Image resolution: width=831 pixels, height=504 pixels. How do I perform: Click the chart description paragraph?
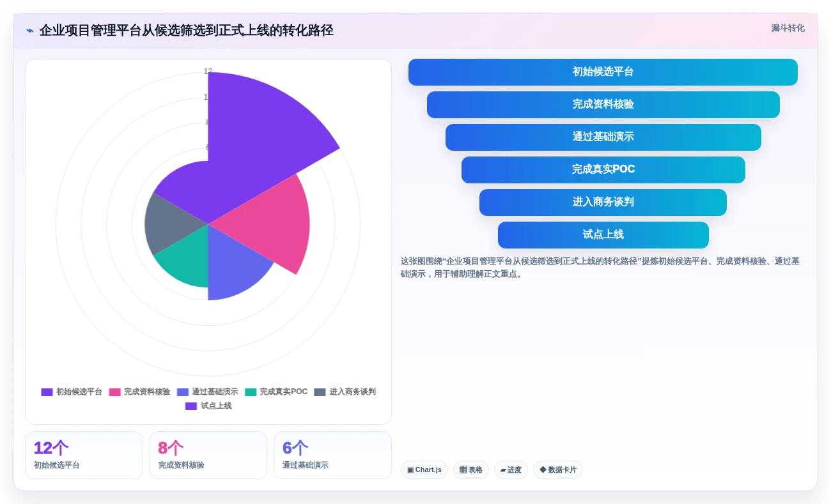pyautogui.click(x=600, y=268)
